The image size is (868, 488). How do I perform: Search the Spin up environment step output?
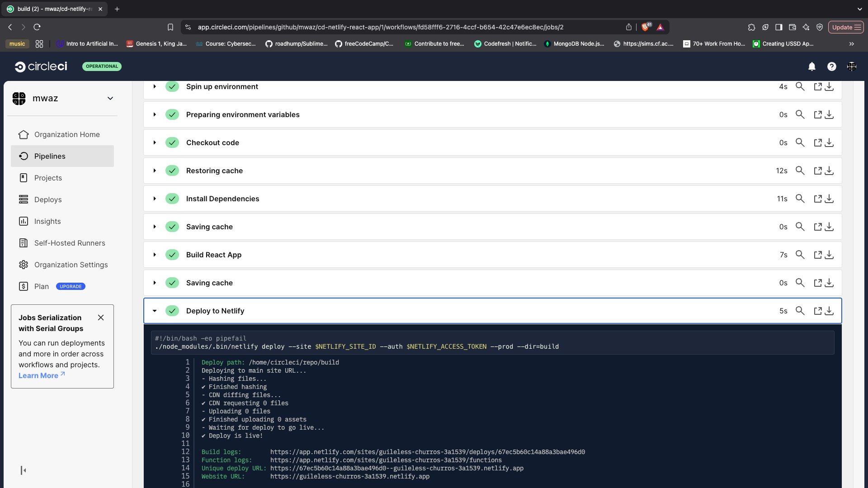click(800, 86)
